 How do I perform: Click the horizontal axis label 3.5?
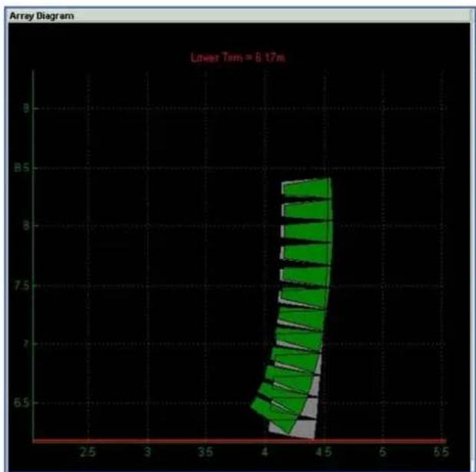point(206,452)
